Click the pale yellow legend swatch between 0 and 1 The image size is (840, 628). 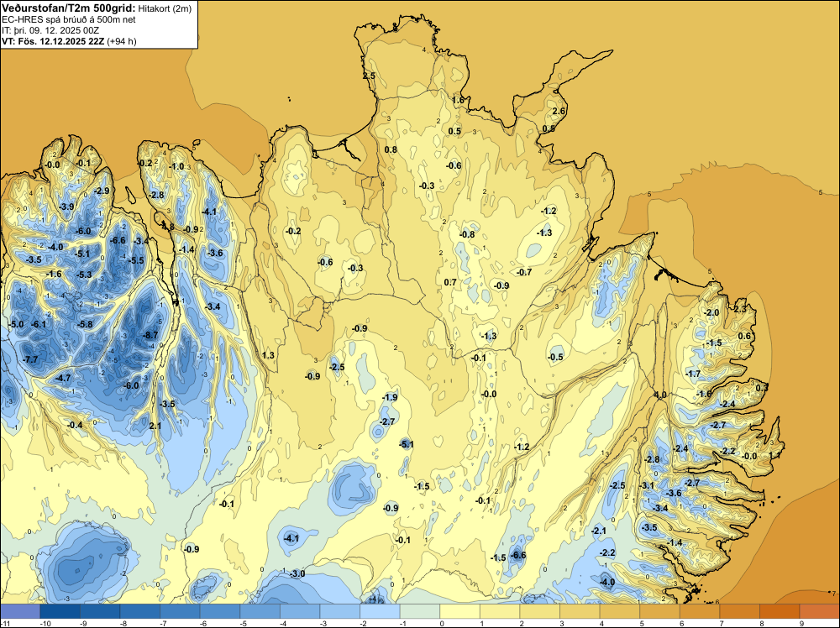pyautogui.click(x=459, y=611)
